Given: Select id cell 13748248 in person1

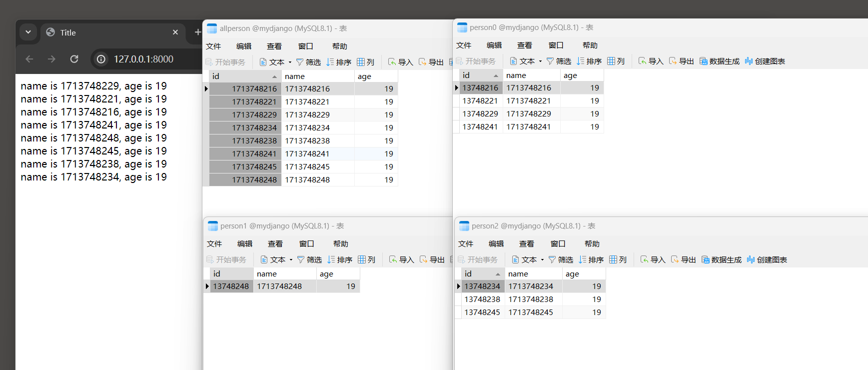Looking at the screenshot, I should [x=231, y=286].
